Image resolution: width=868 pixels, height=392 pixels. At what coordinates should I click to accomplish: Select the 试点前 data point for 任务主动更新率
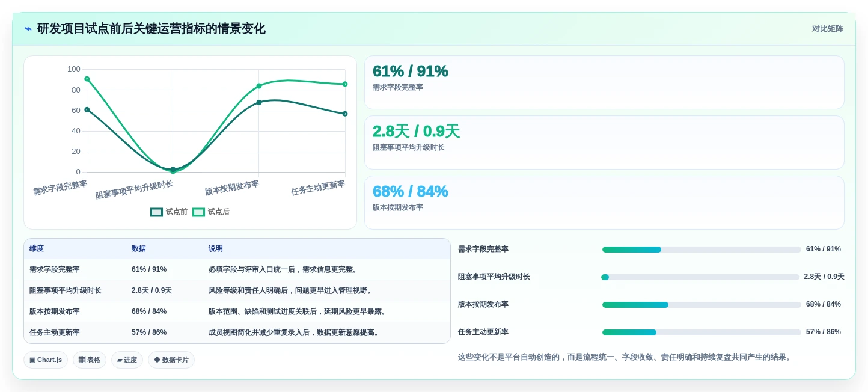tap(345, 114)
